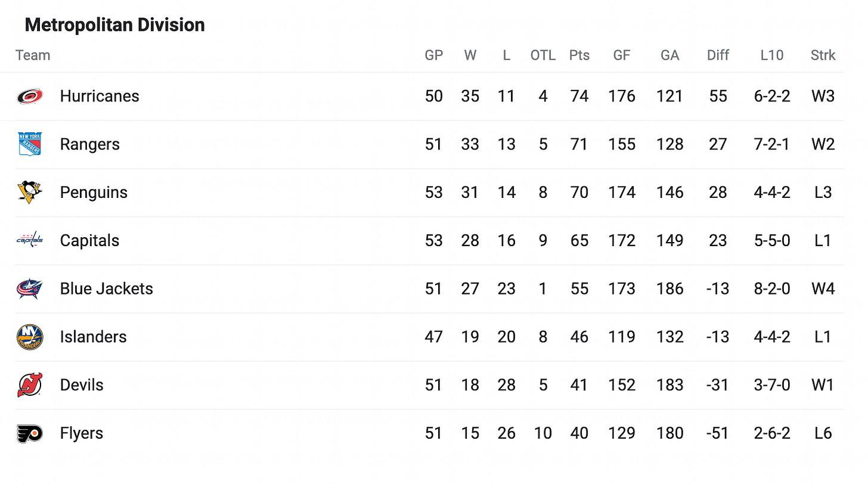Click the Diff column header
This screenshot has width=868, height=484.
click(718, 55)
